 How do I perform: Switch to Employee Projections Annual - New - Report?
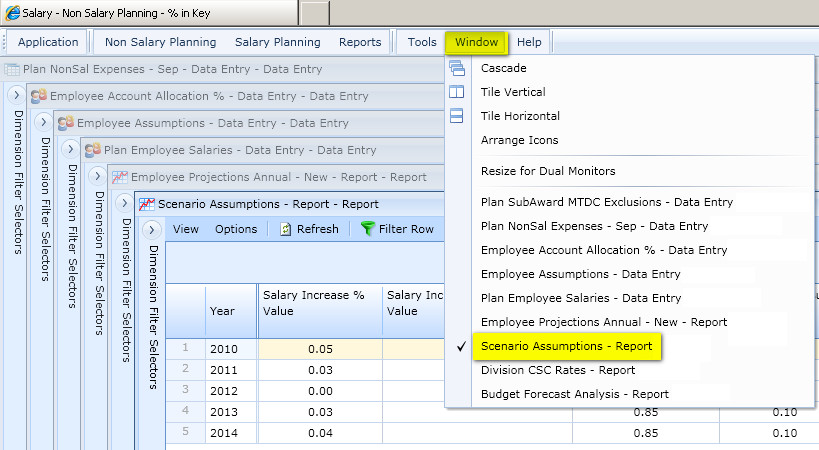[x=604, y=322]
